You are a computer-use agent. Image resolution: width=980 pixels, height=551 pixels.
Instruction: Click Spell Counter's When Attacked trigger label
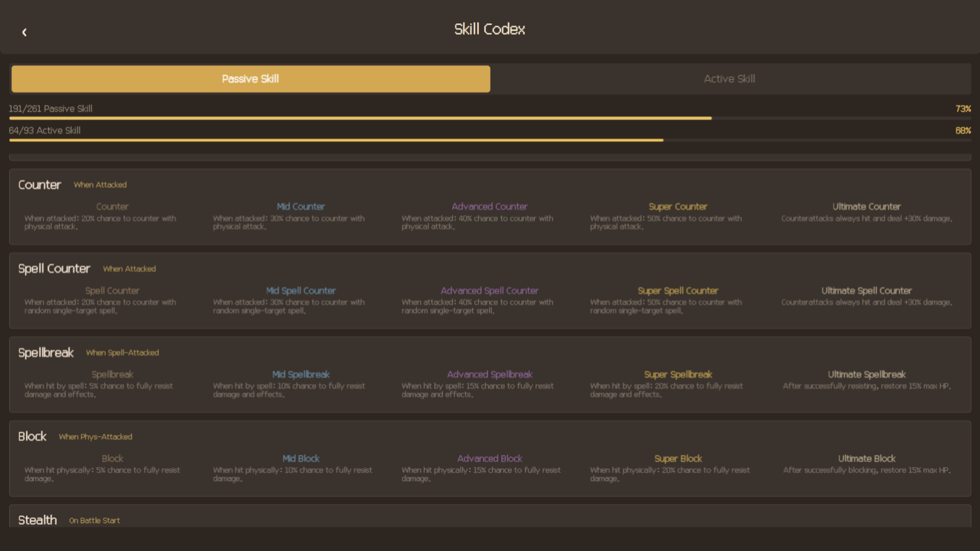coord(130,269)
